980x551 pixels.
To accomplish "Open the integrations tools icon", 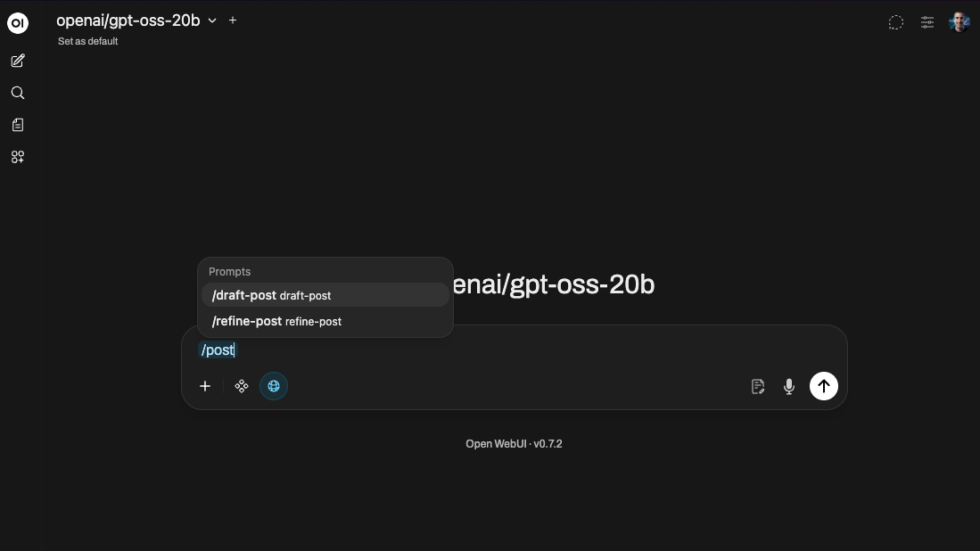I will coord(242,386).
